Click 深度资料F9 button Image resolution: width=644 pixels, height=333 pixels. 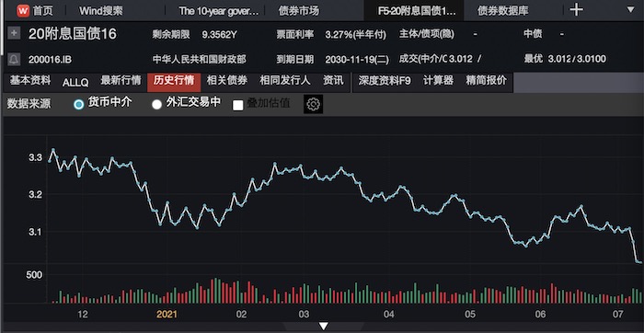[385, 80]
